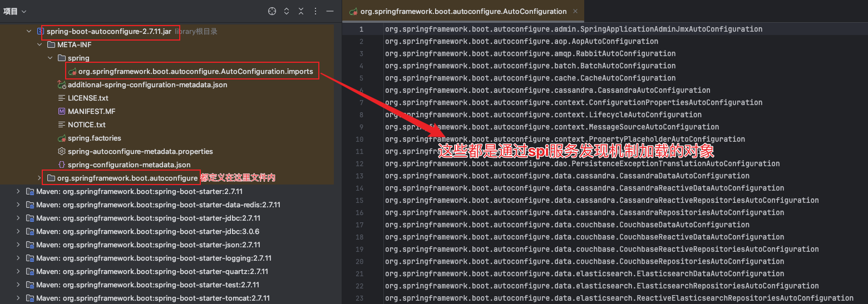
Task: Select LICENSE.txt in the tree
Action: click(88, 98)
